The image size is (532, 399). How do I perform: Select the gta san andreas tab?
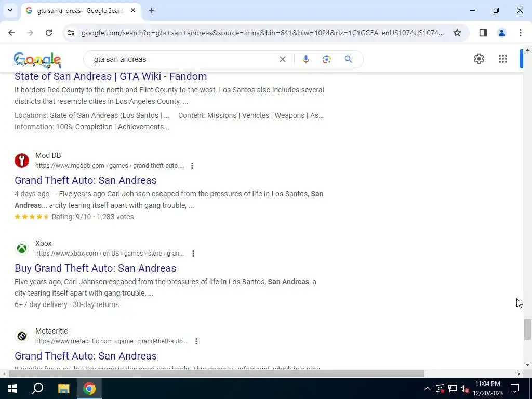point(81,11)
